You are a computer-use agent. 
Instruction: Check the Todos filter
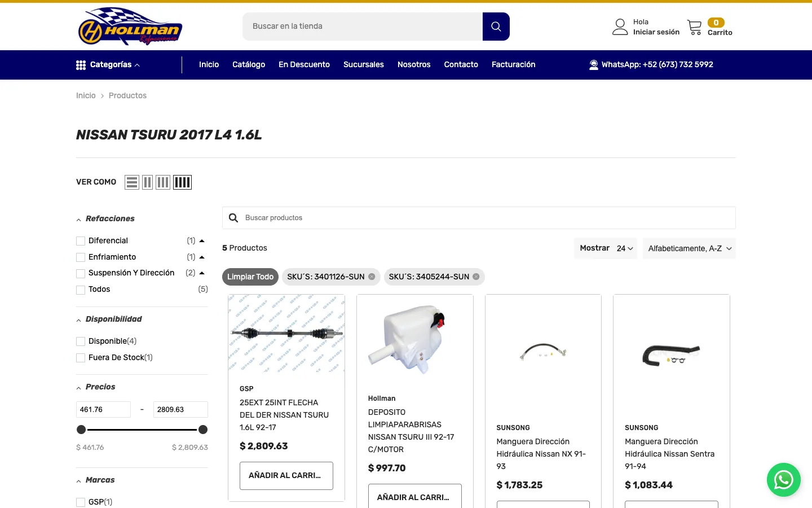(81, 290)
